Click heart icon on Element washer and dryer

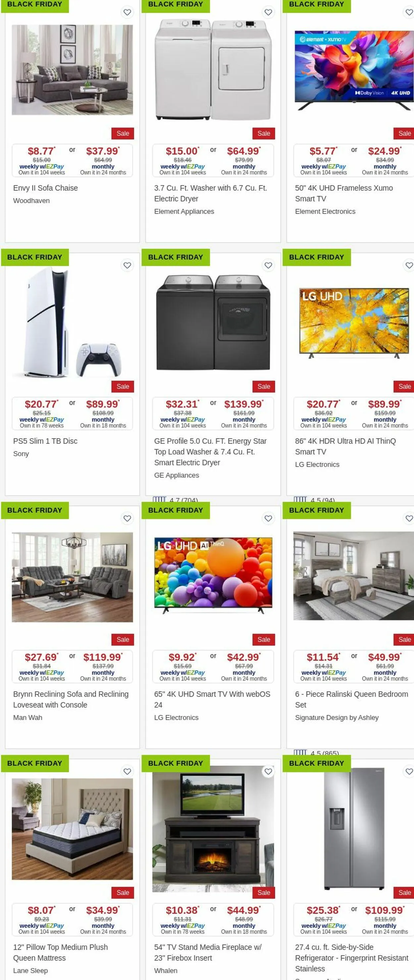[268, 12]
